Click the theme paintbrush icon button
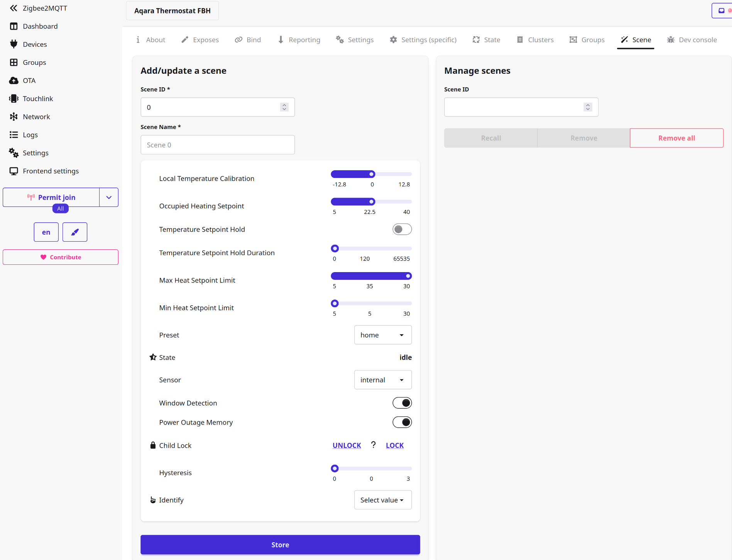732x560 pixels. tap(75, 232)
